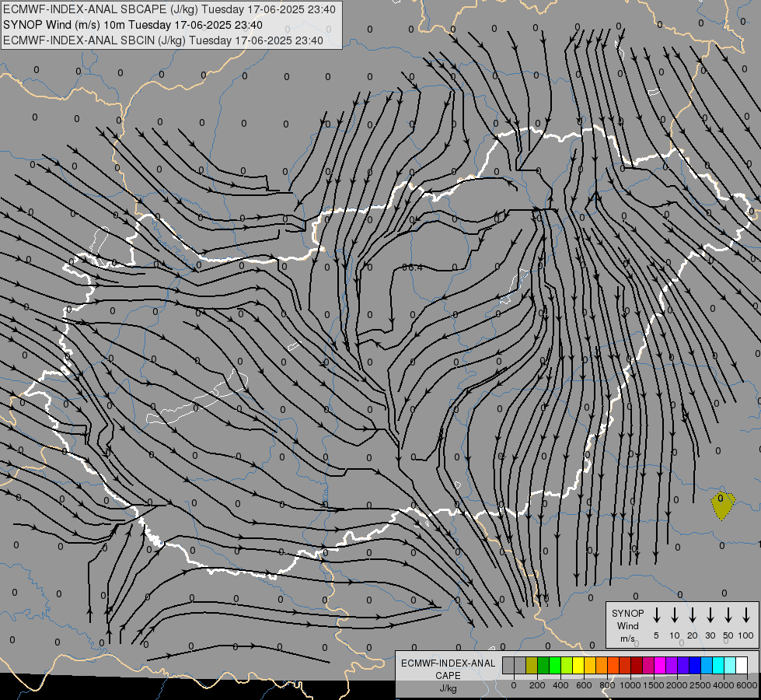Select the olive CAPE polygon on the map

tap(723, 506)
